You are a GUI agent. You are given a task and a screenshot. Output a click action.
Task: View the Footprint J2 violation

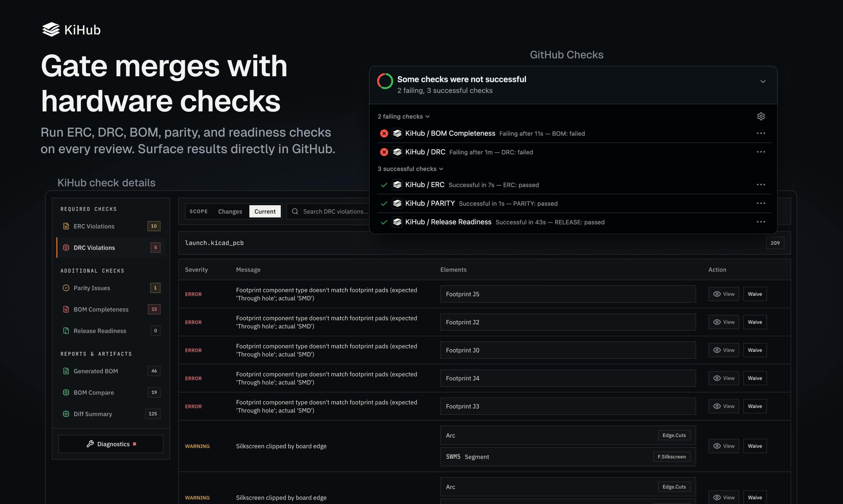coord(723,322)
